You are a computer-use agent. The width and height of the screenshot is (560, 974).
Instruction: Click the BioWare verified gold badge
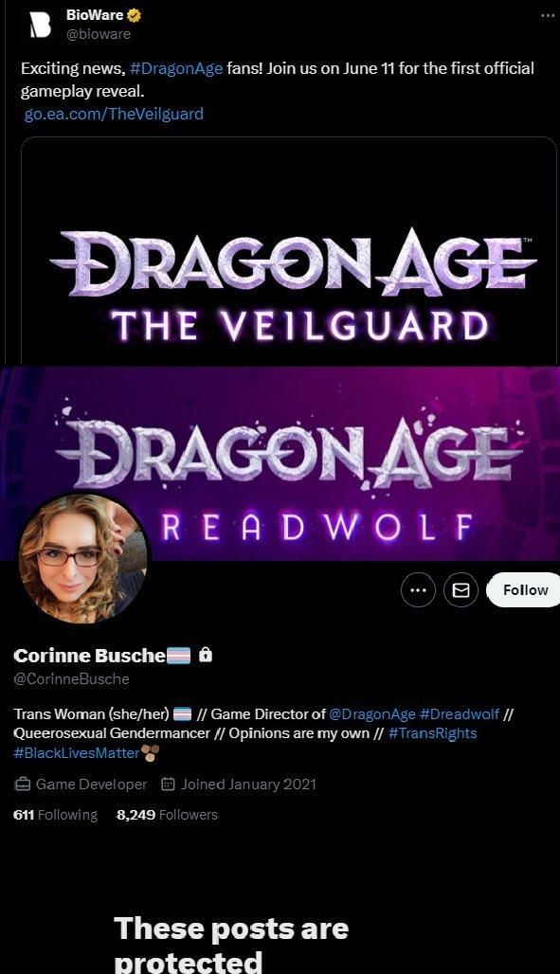coord(134,15)
